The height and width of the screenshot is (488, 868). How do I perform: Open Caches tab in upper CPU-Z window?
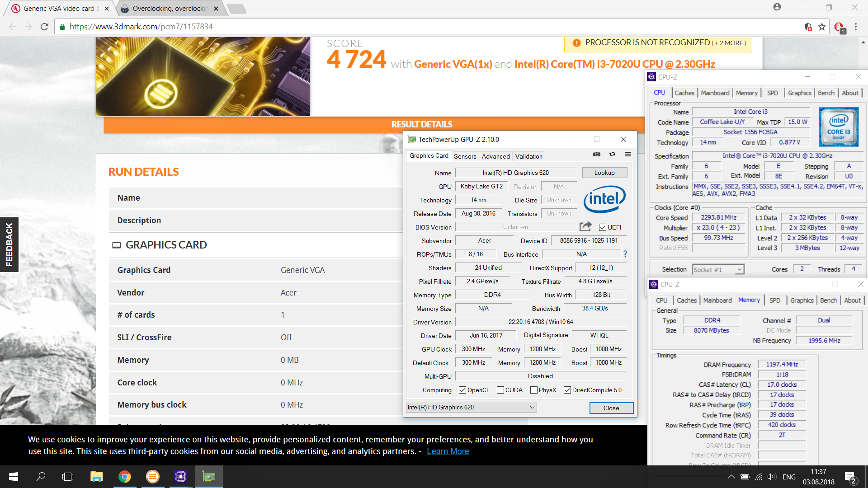(x=684, y=93)
